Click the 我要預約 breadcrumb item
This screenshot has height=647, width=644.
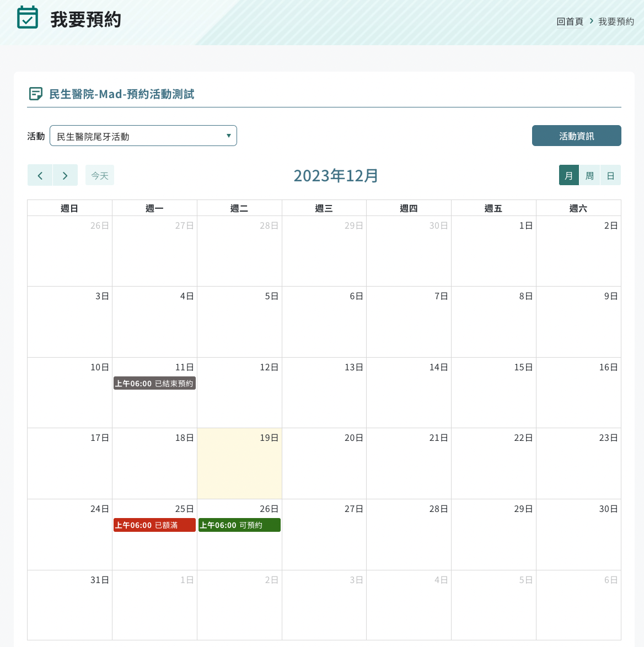616,21
